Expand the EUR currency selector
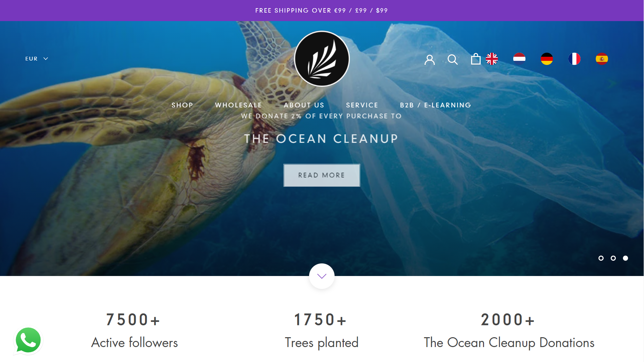Image resolution: width=644 pixels, height=362 pixels. tap(37, 59)
